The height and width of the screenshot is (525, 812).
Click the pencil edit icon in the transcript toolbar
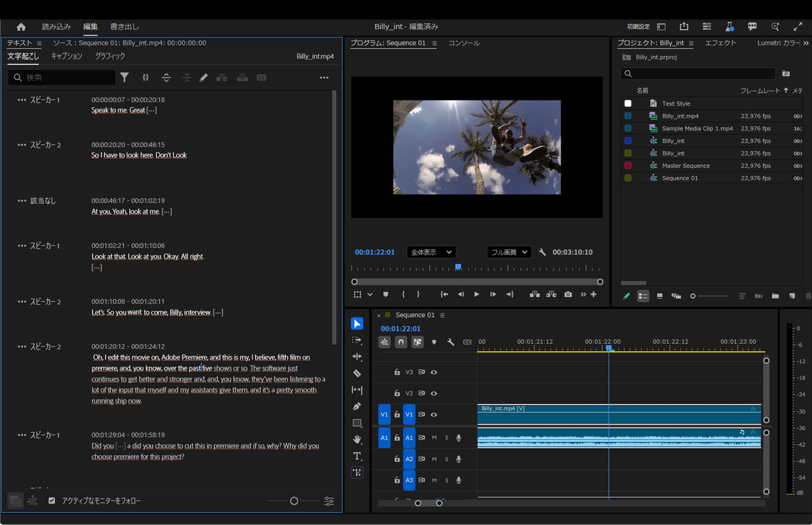tap(203, 77)
